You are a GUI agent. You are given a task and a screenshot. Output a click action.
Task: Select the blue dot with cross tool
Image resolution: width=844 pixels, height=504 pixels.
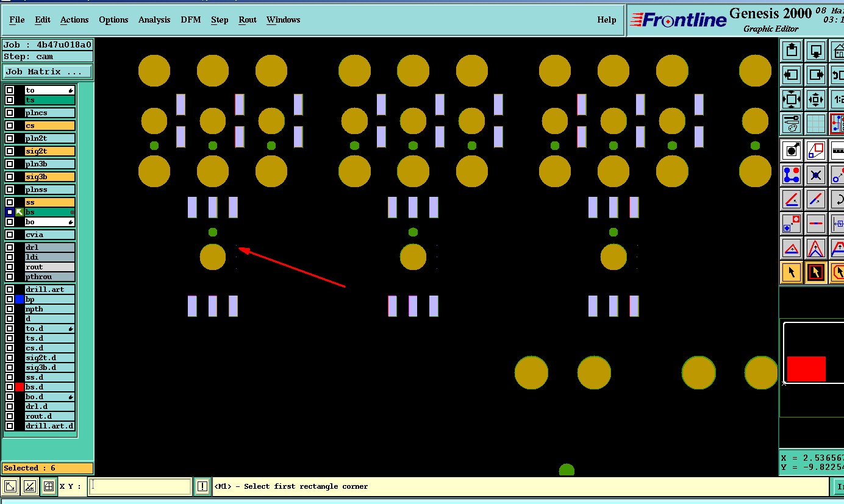point(816,175)
